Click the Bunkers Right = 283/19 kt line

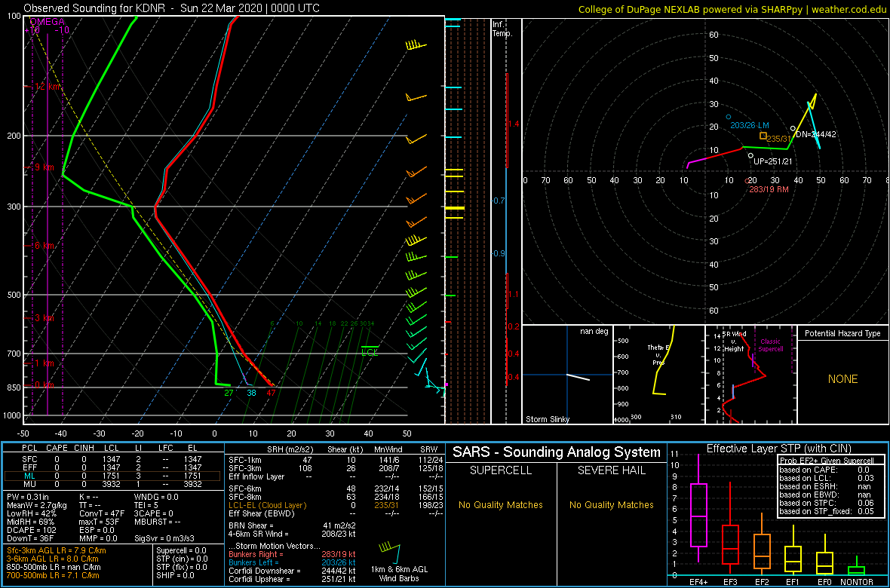(x=292, y=554)
